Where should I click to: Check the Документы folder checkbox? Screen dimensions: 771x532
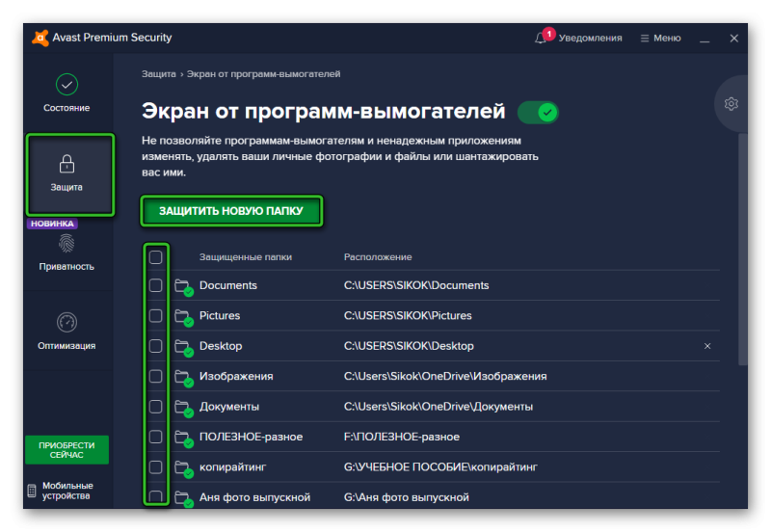155,407
